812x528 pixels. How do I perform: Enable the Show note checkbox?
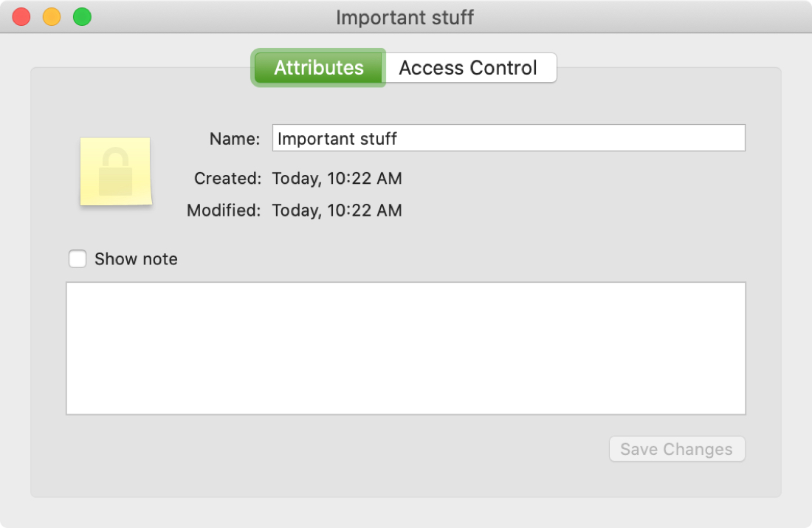pyautogui.click(x=78, y=258)
